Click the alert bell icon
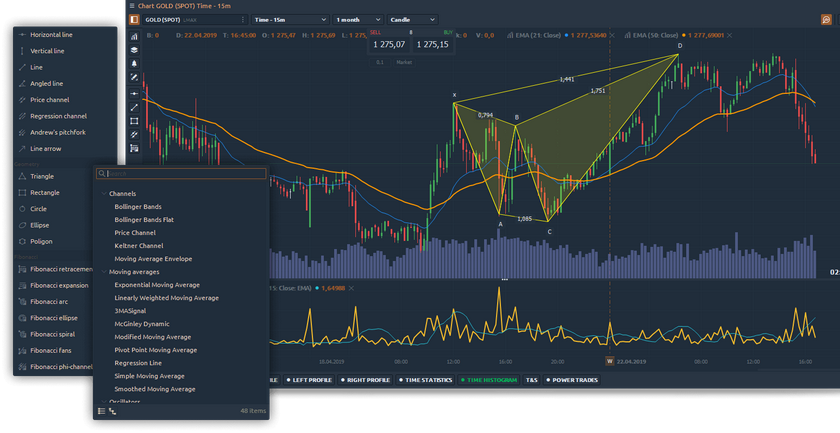The width and height of the screenshot is (840, 433). pyautogui.click(x=134, y=63)
